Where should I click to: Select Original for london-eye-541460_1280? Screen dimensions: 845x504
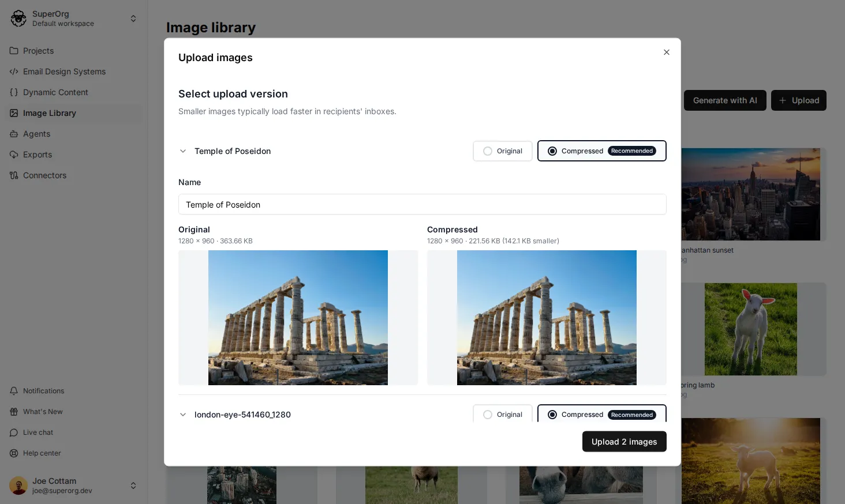coord(503,414)
